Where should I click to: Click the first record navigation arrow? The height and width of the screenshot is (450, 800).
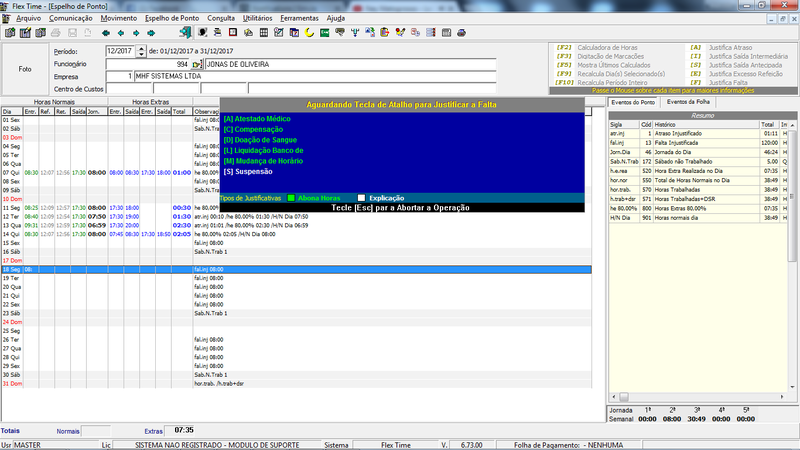[106, 33]
